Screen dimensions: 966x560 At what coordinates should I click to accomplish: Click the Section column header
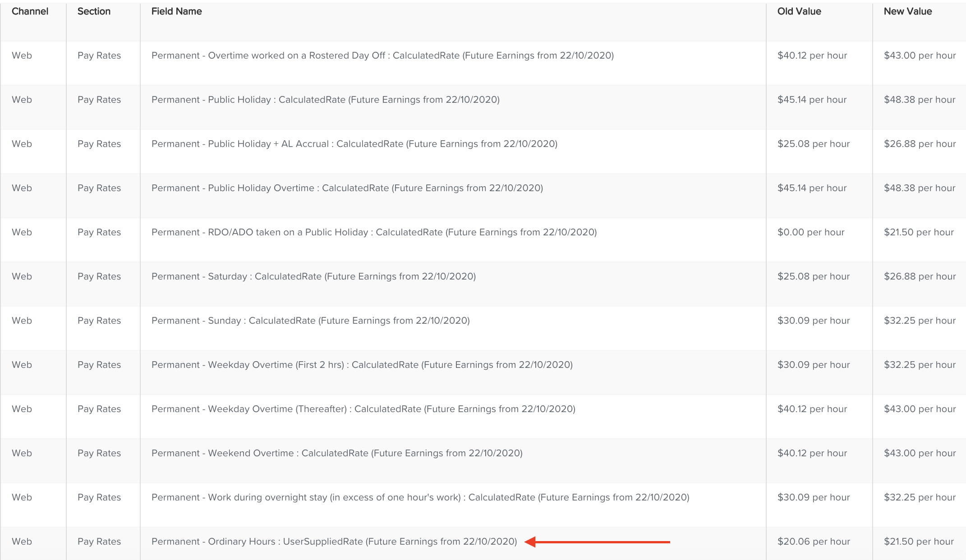click(93, 11)
